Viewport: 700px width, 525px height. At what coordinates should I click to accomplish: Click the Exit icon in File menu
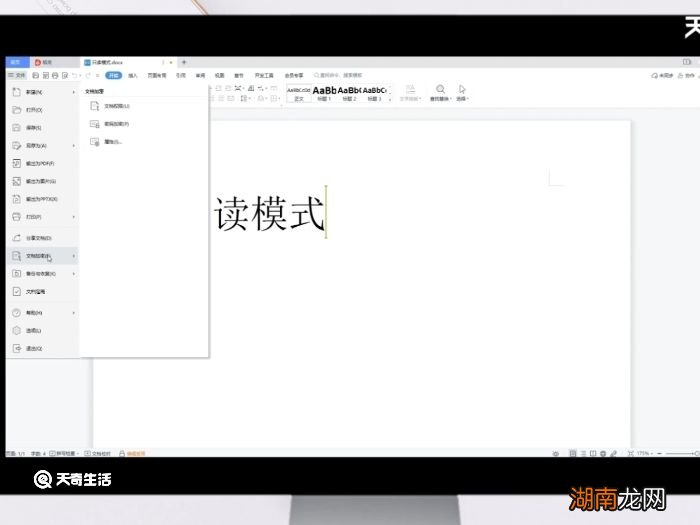tap(17, 349)
